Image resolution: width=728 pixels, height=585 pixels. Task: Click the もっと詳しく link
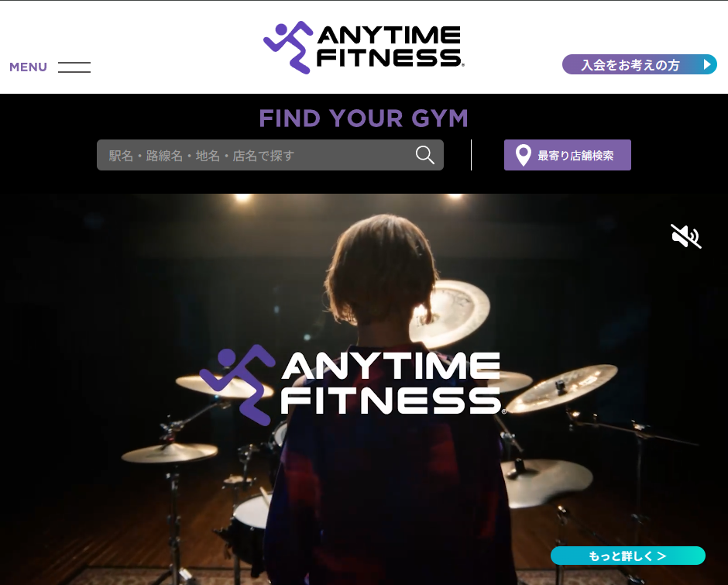[628, 556]
